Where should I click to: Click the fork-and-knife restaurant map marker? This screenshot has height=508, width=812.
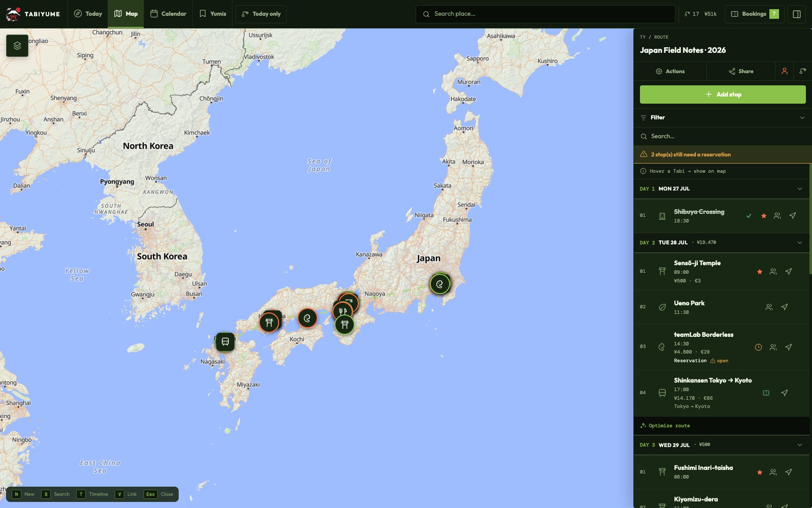click(x=343, y=311)
